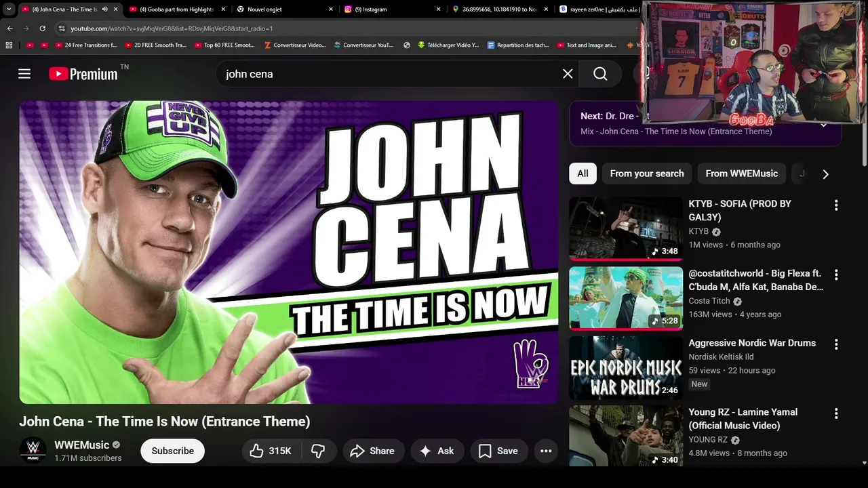This screenshot has width=868, height=488.
Task: Open WWEMusic channel name link
Action: pyautogui.click(x=82, y=445)
